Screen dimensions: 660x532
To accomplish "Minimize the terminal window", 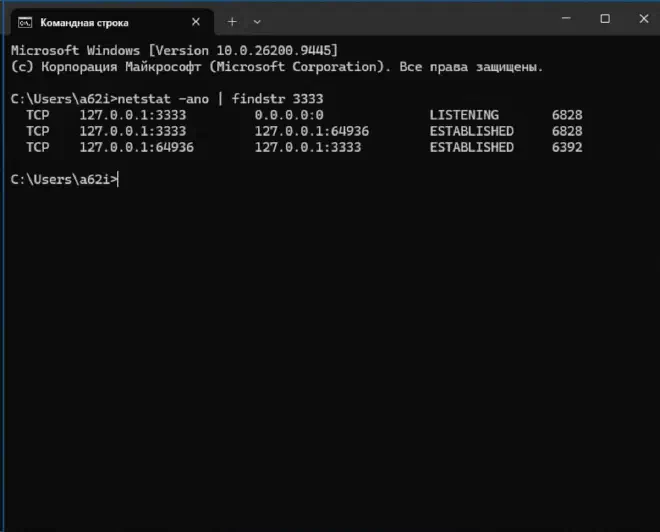I will (566, 19).
